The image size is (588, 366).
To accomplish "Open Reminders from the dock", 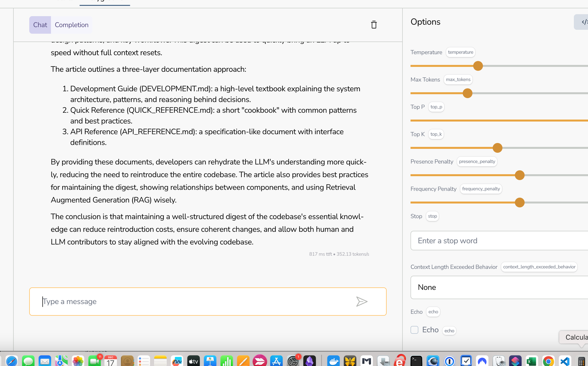I will (x=144, y=361).
